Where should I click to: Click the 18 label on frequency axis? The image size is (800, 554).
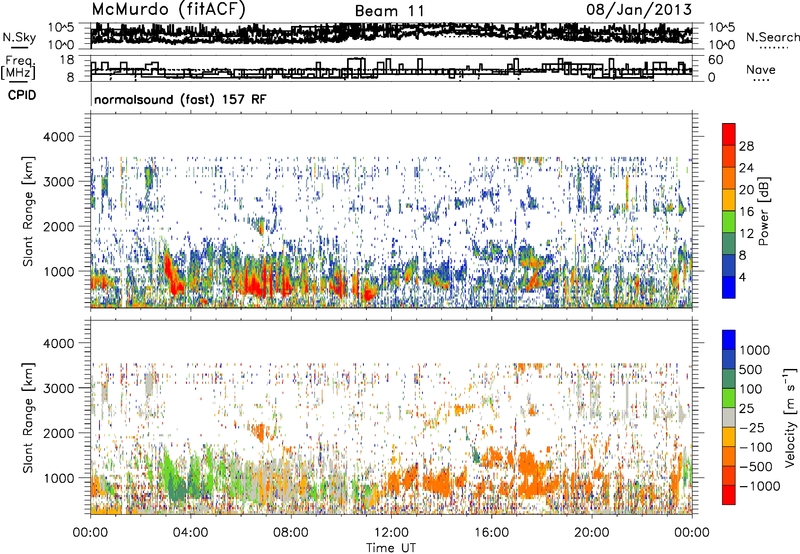point(67,60)
